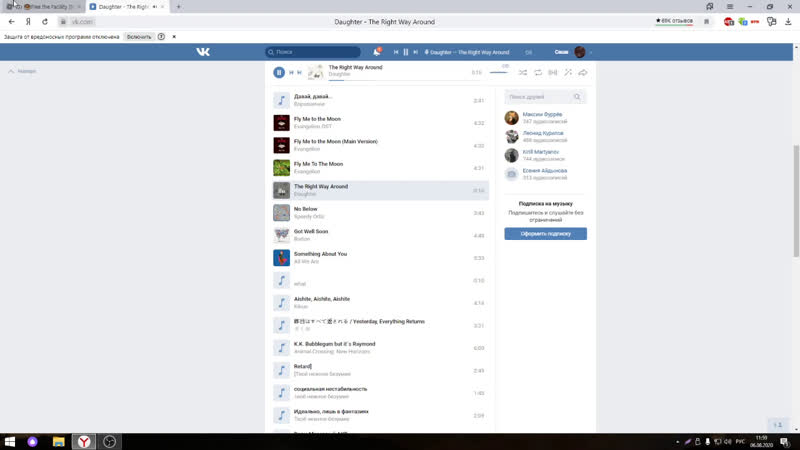Open a new browser tab with the plus button
This screenshot has height=450, width=800.
click(x=179, y=6)
